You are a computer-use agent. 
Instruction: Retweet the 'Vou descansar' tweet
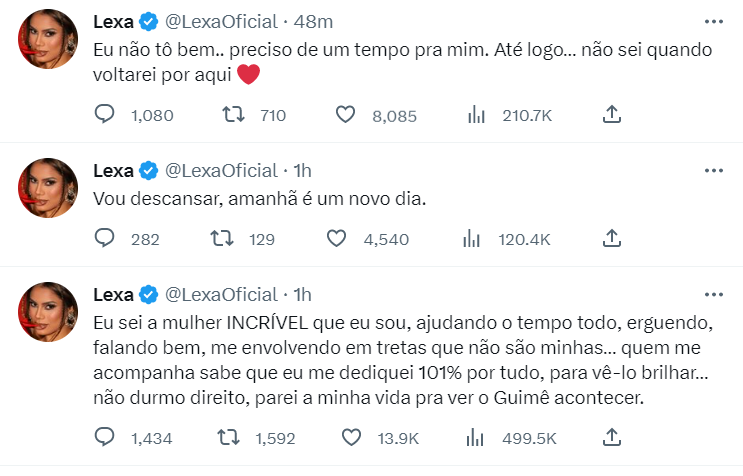[x=226, y=238]
